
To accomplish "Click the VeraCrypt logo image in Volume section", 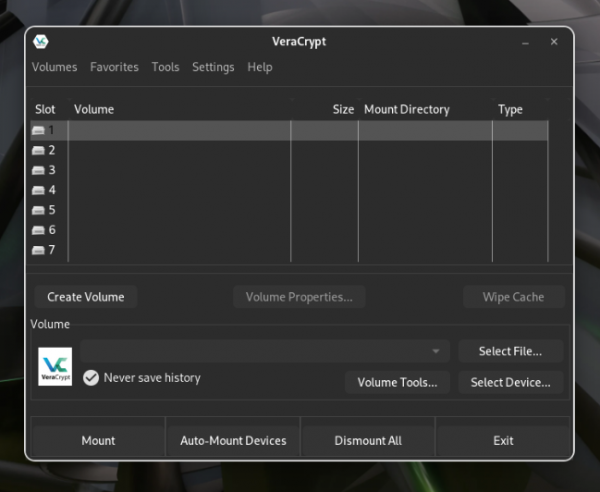I will pyautogui.click(x=55, y=367).
